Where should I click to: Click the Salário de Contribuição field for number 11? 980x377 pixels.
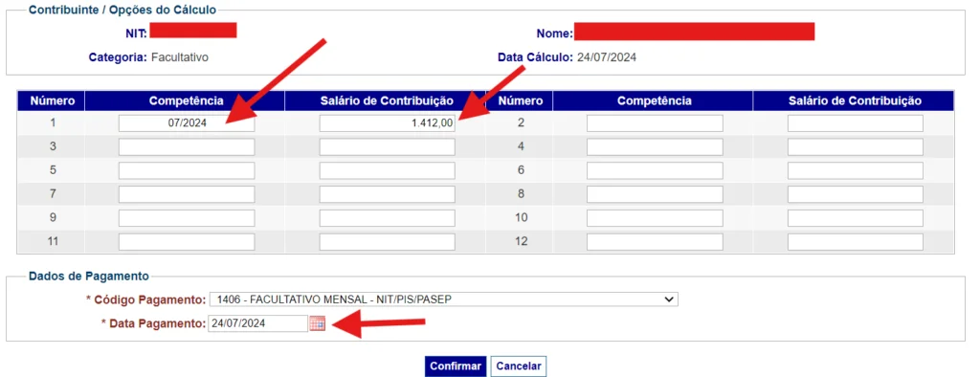coord(388,242)
